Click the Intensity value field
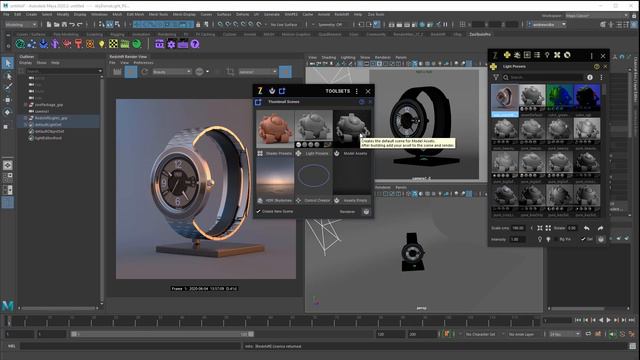 (x=517, y=239)
